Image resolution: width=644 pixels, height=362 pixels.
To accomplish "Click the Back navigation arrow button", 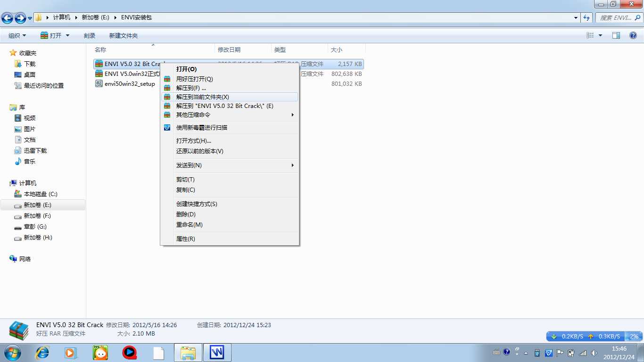I will point(7,18).
